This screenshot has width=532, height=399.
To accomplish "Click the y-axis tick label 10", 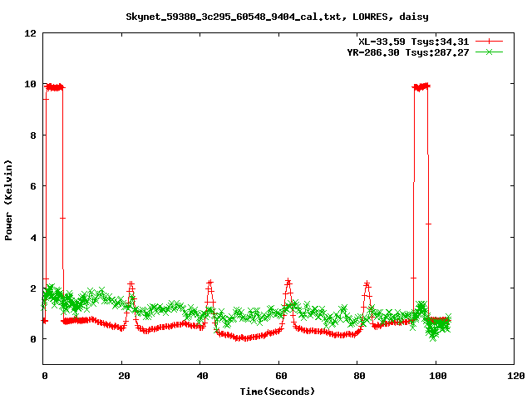I will [x=31, y=84].
